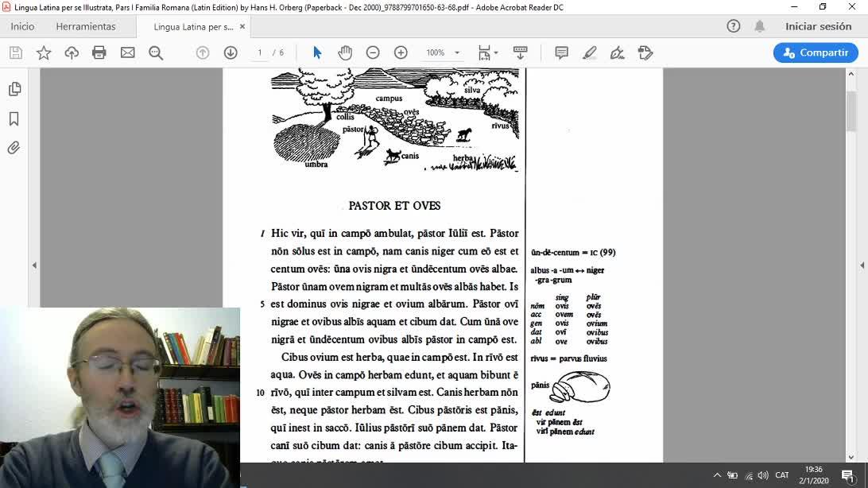Viewport: 868px width, 488px height.
Task: Open bookmarks panel
Action: pos(14,118)
